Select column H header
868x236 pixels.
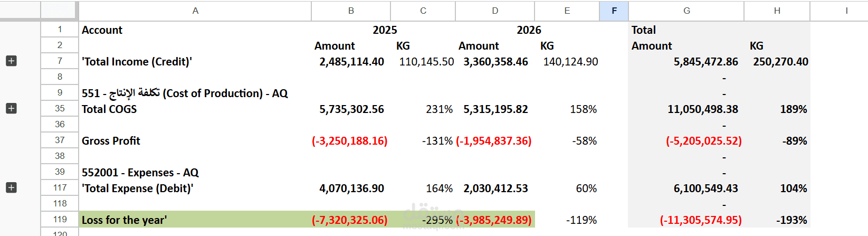coord(777,11)
